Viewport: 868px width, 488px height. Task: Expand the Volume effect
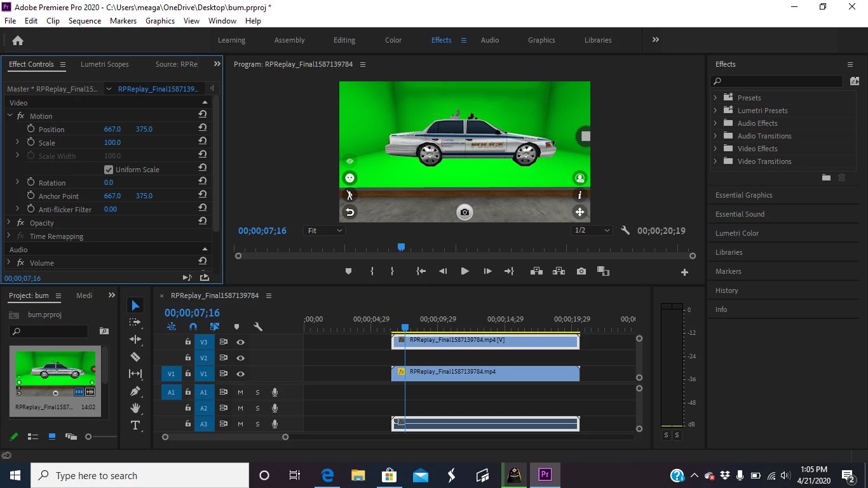[10, 262]
